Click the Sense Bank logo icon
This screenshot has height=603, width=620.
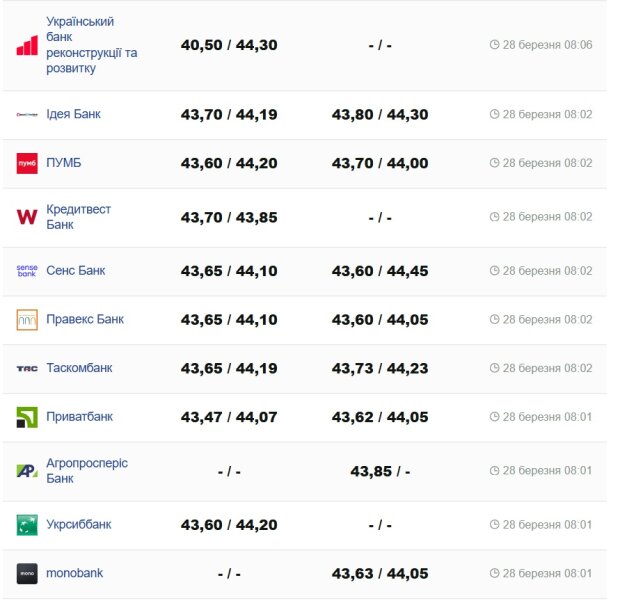(x=27, y=271)
